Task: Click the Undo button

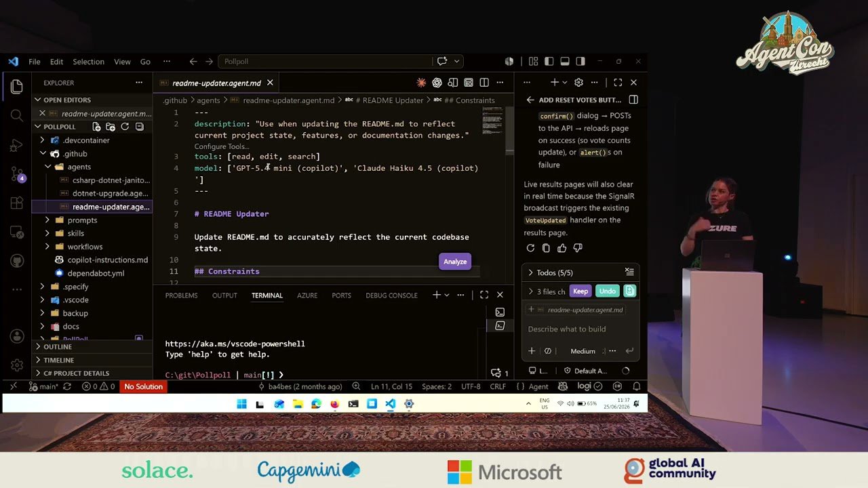Action: coord(608,291)
